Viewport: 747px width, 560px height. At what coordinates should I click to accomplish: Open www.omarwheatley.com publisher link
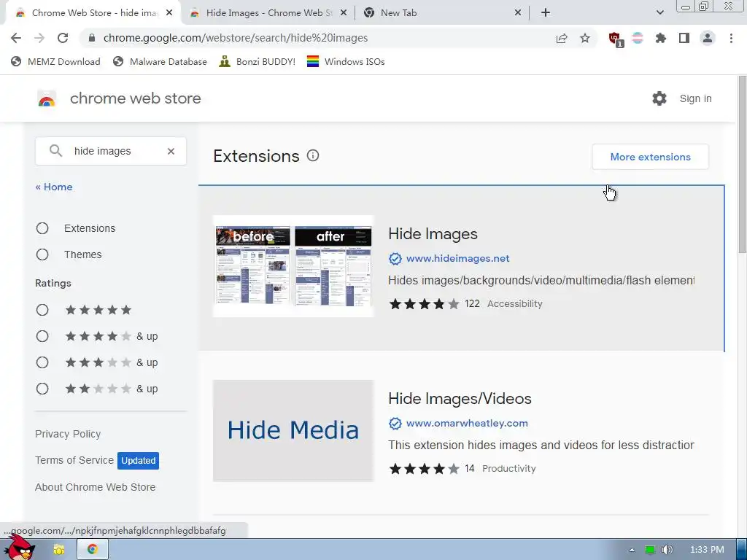(x=467, y=424)
